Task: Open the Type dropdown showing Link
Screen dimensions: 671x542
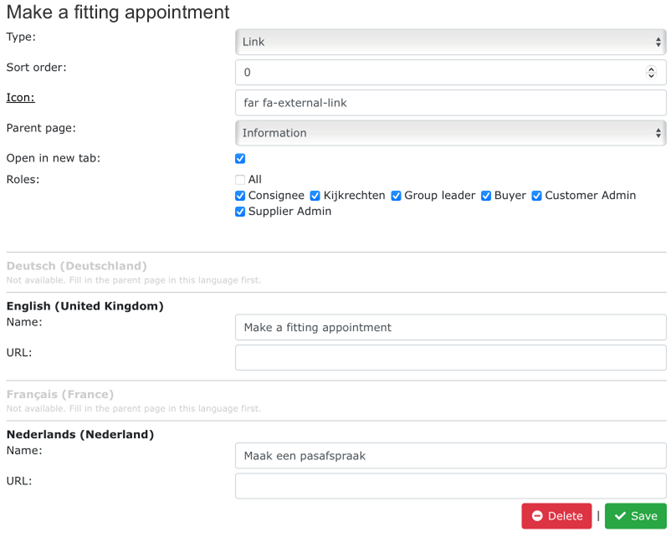Action: 450,42
